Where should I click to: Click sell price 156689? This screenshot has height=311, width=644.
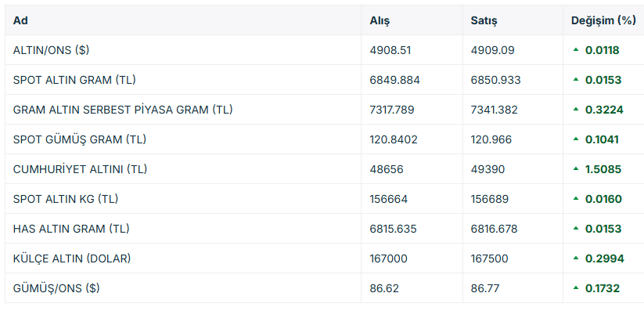[490, 199]
